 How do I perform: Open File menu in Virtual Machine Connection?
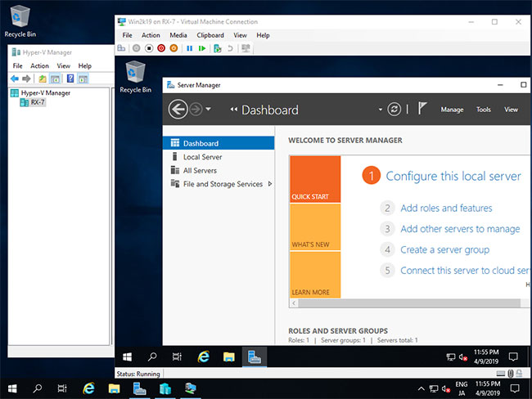point(127,35)
